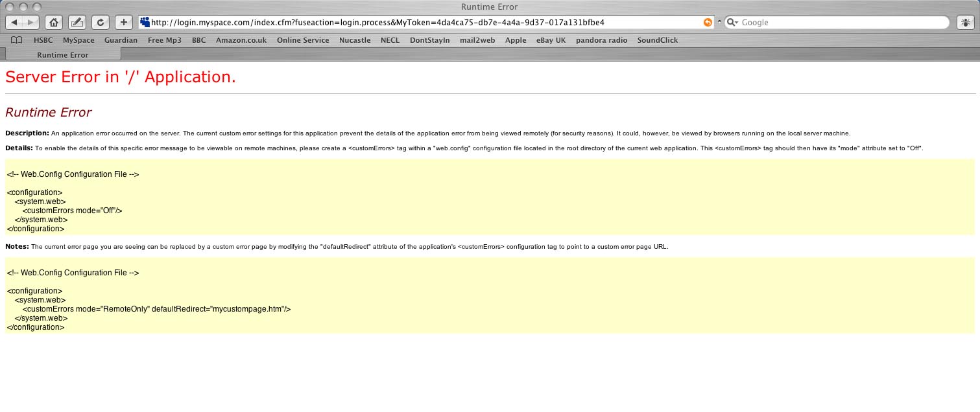This screenshot has height=412, width=980.
Task: Click the URL address field
Action: tap(422, 23)
